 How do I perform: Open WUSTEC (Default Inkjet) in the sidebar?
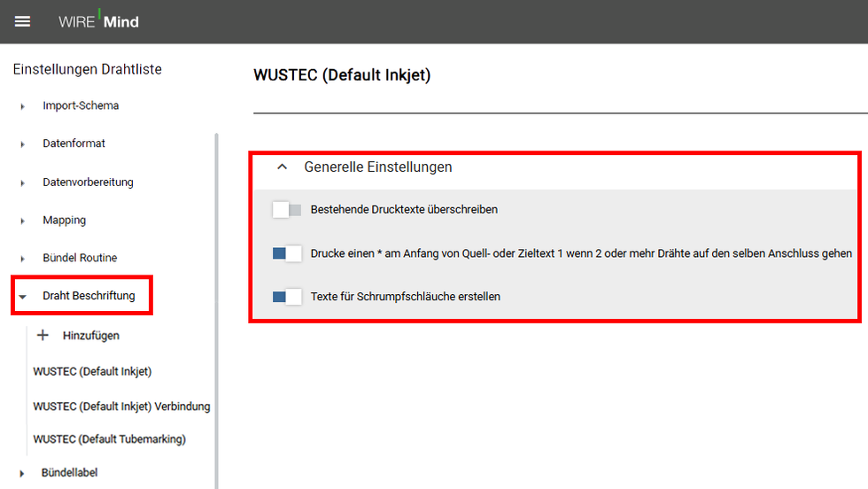(x=92, y=371)
